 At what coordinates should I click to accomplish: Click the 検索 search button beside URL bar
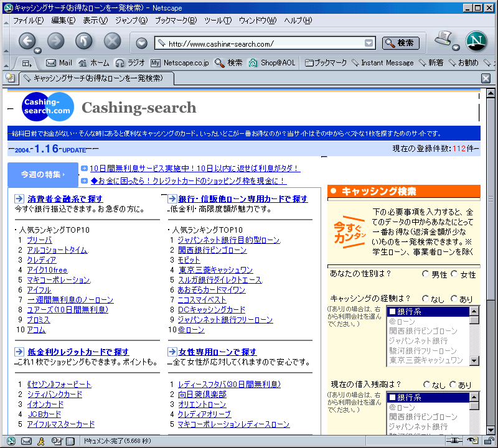click(401, 43)
